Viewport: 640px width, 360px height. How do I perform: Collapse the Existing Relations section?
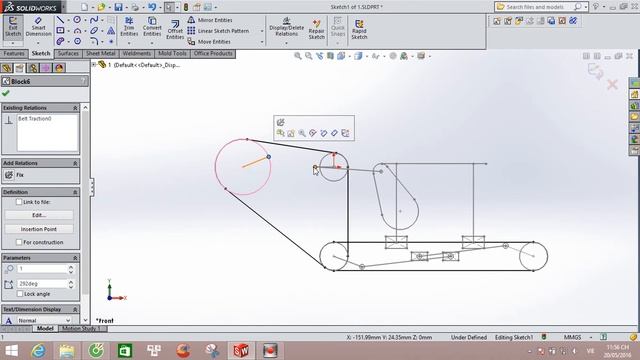pyautogui.click(x=75, y=108)
